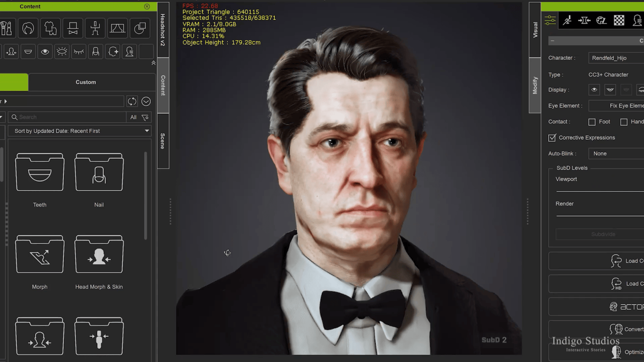Close the Content panel with the X button
Screen dimensions: 644x362
[147, 6]
